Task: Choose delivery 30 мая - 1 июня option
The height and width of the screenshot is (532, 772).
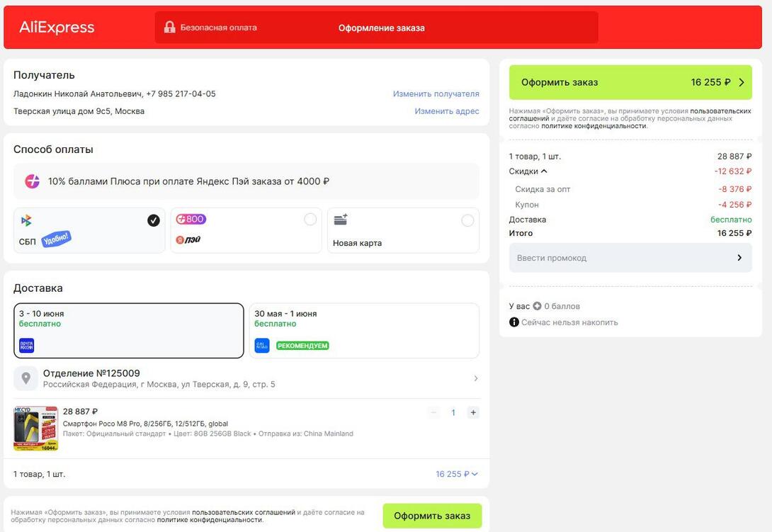Action: pyautogui.click(x=364, y=331)
